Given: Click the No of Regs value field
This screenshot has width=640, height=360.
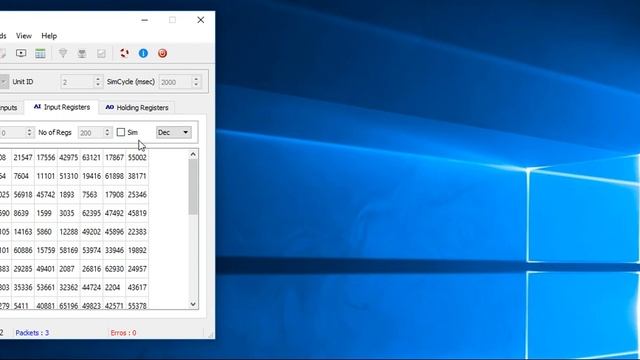Looking at the screenshot, I should [91, 133].
